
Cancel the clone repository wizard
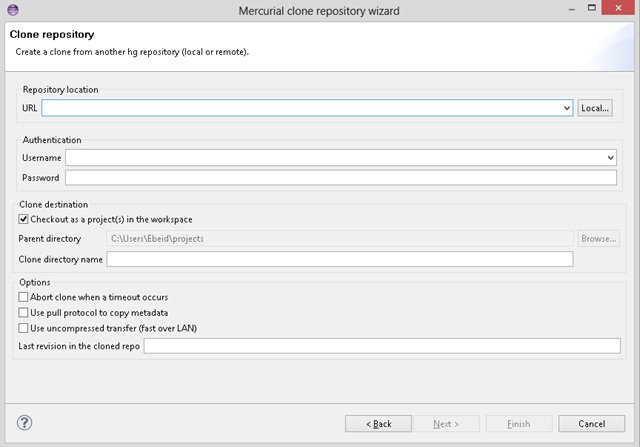point(591,423)
